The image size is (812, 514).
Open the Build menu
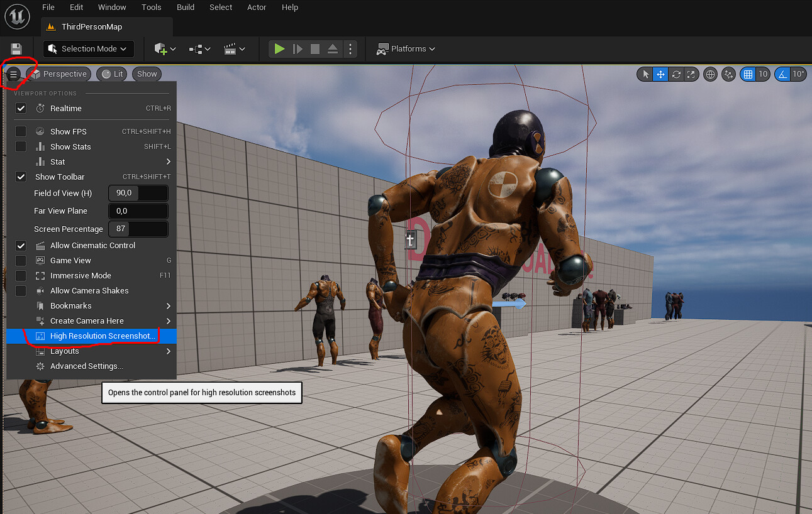[x=186, y=8]
